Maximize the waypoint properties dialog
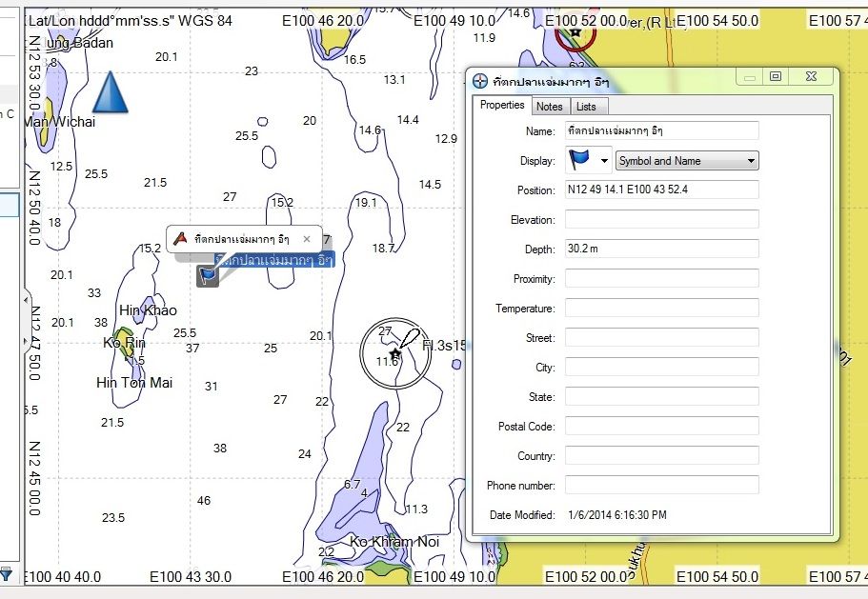868x599 pixels. coord(777,77)
